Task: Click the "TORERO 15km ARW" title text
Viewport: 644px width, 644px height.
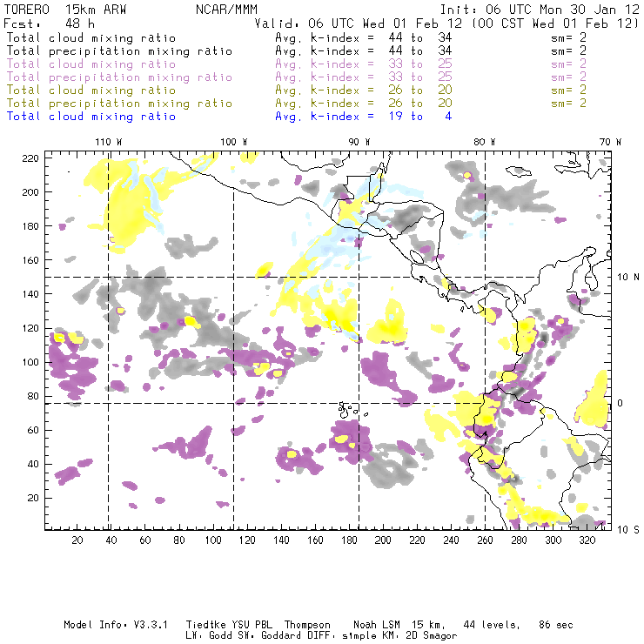Action: coord(65,10)
